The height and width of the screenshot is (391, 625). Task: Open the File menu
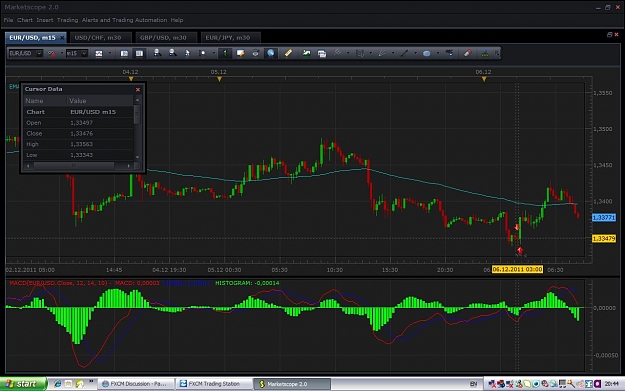pos(8,20)
